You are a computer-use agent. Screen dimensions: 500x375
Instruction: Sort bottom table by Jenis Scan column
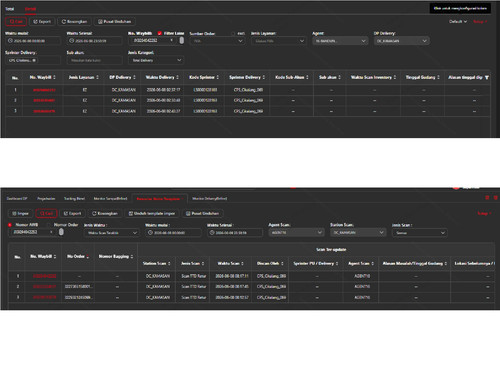tap(203, 263)
